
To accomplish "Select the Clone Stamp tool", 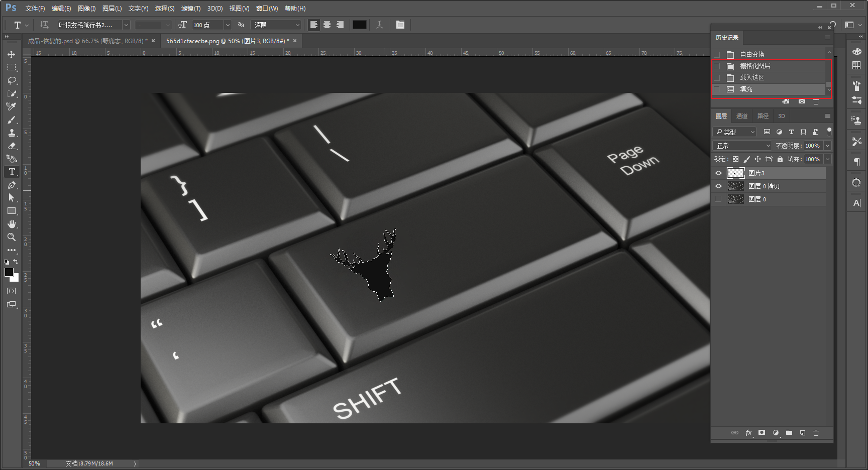I will [x=12, y=133].
